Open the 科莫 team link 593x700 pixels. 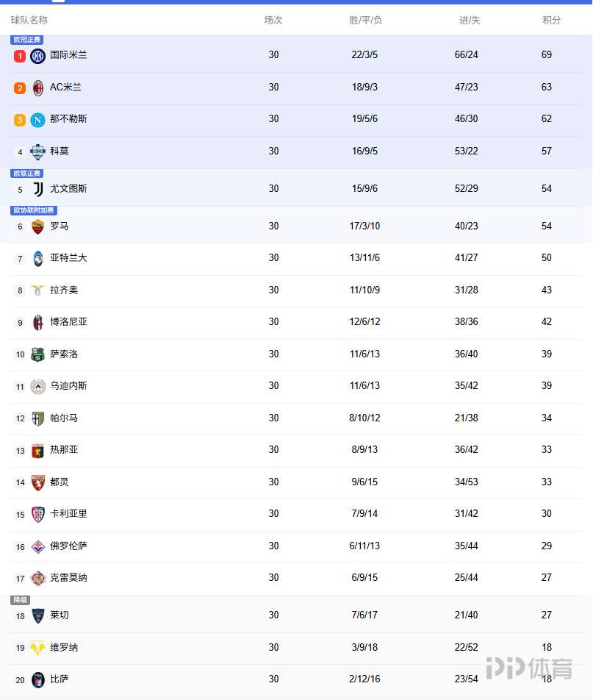pos(60,151)
